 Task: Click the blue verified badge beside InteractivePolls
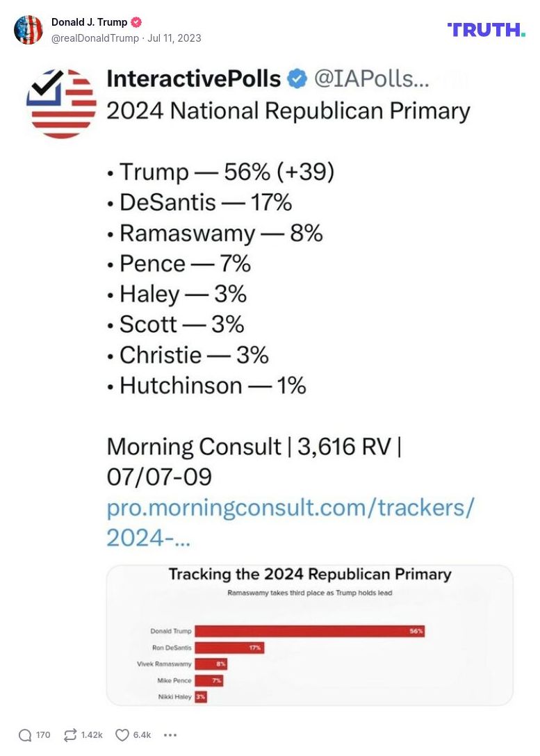click(297, 79)
